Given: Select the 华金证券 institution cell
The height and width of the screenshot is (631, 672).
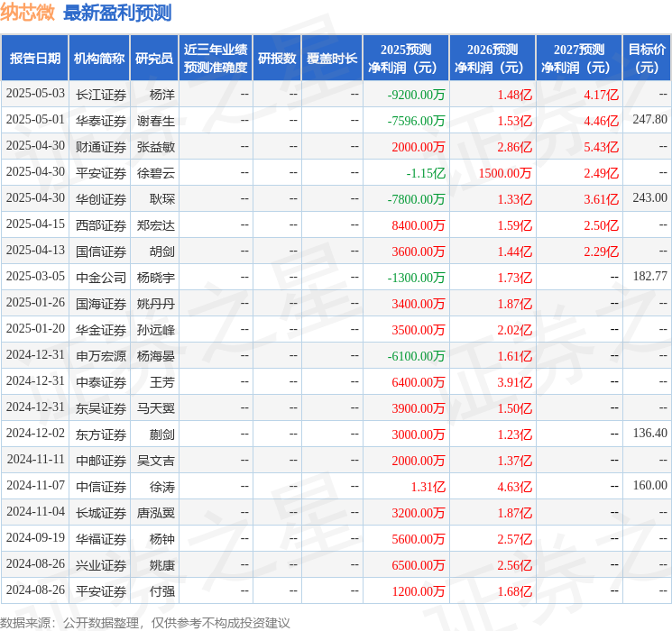Looking at the screenshot, I should [x=101, y=330].
